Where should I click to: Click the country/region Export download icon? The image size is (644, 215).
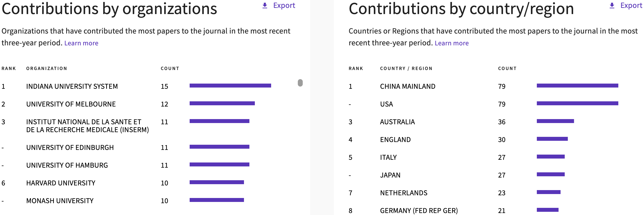(x=612, y=5)
